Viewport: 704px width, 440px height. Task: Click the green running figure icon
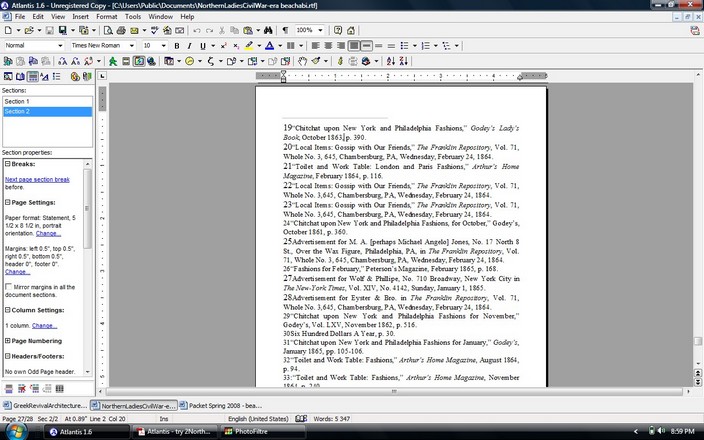tap(113, 61)
